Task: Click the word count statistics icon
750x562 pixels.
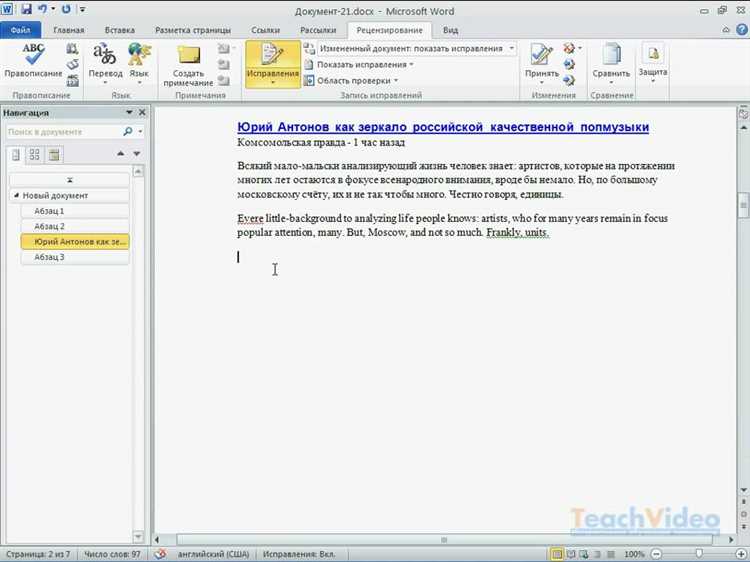Action: click(72, 80)
